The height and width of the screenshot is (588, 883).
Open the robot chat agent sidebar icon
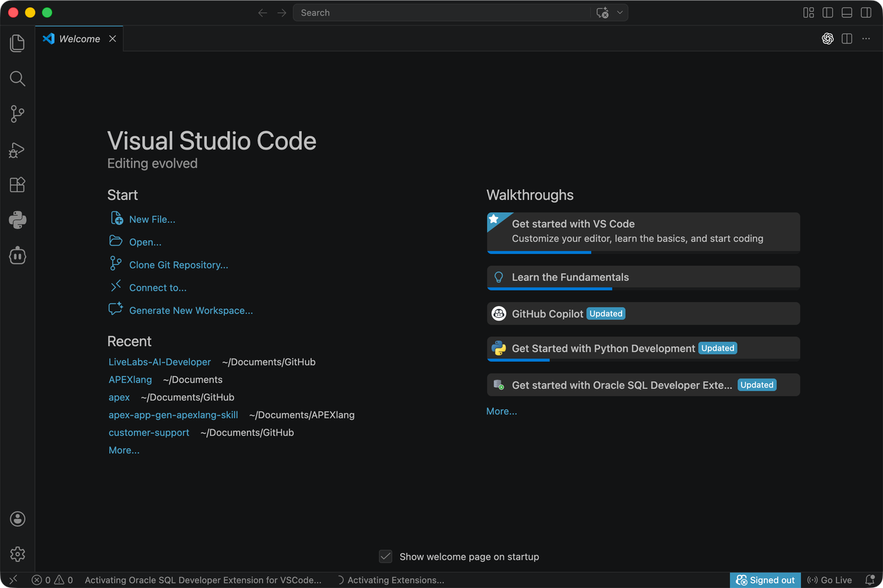click(17, 256)
